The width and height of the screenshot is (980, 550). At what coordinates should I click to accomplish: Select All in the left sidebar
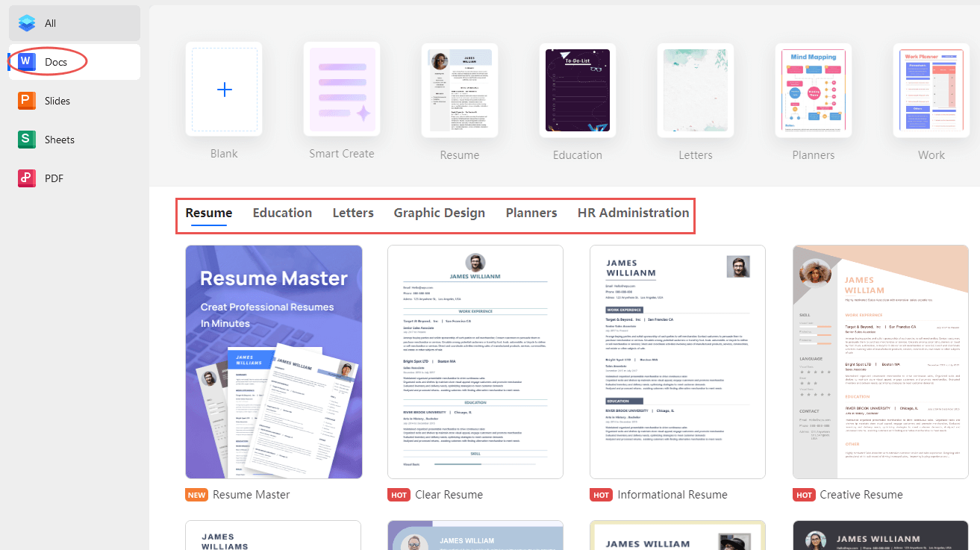75,23
